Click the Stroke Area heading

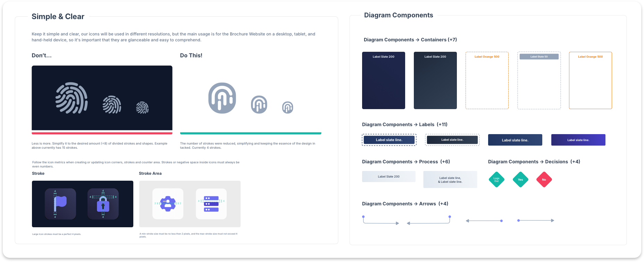(150, 173)
